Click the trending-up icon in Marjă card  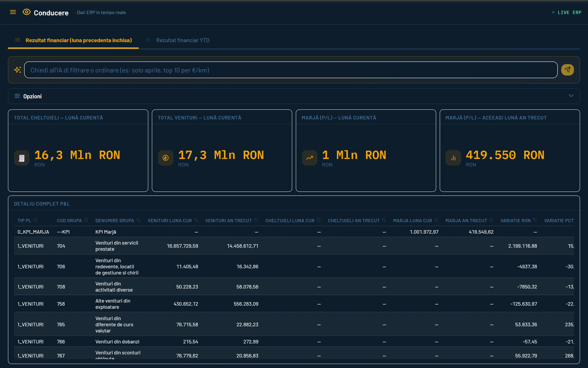click(309, 158)
